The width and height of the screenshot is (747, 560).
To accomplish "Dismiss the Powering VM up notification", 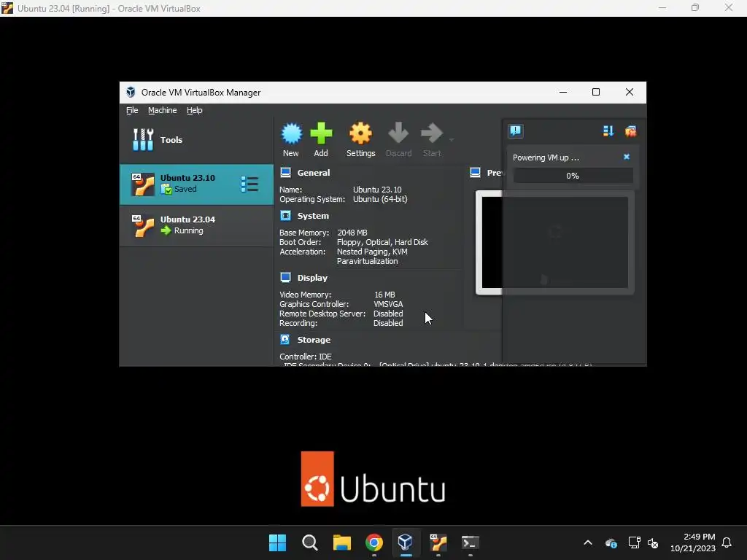I will click(x=627, y=157).
